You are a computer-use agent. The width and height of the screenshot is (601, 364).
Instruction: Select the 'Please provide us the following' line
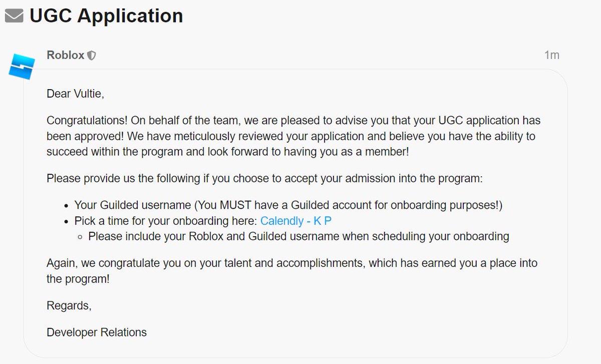pos(264,178)
